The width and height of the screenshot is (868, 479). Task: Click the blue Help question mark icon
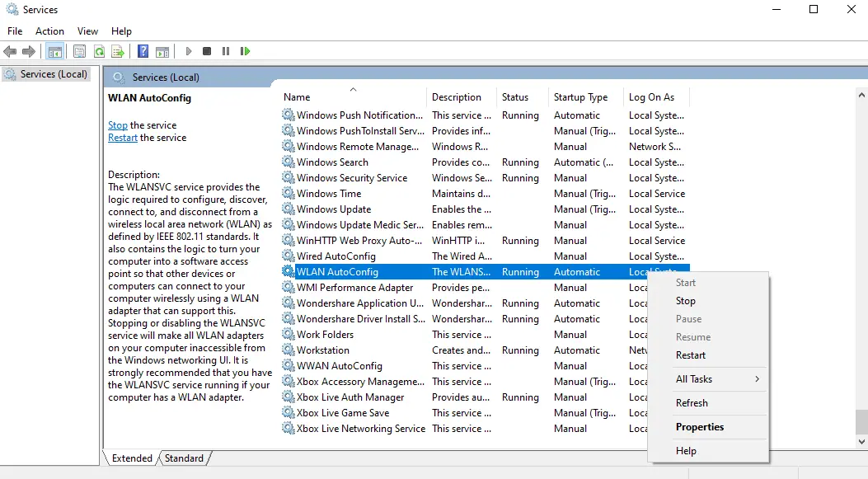(x=143, y=51)
